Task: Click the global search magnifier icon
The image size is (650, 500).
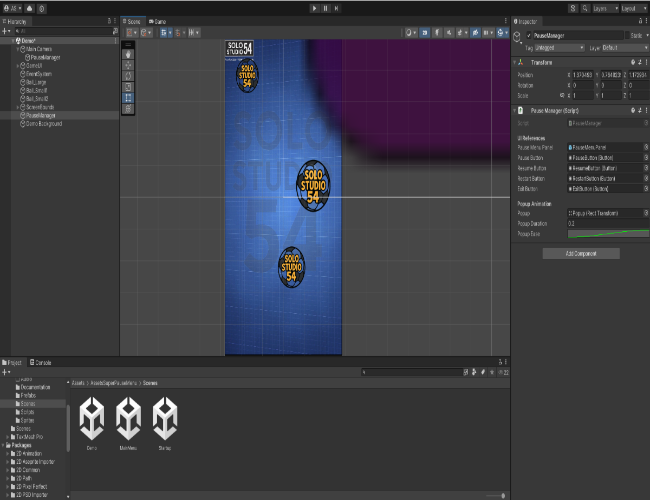Action: coord(585,8)
